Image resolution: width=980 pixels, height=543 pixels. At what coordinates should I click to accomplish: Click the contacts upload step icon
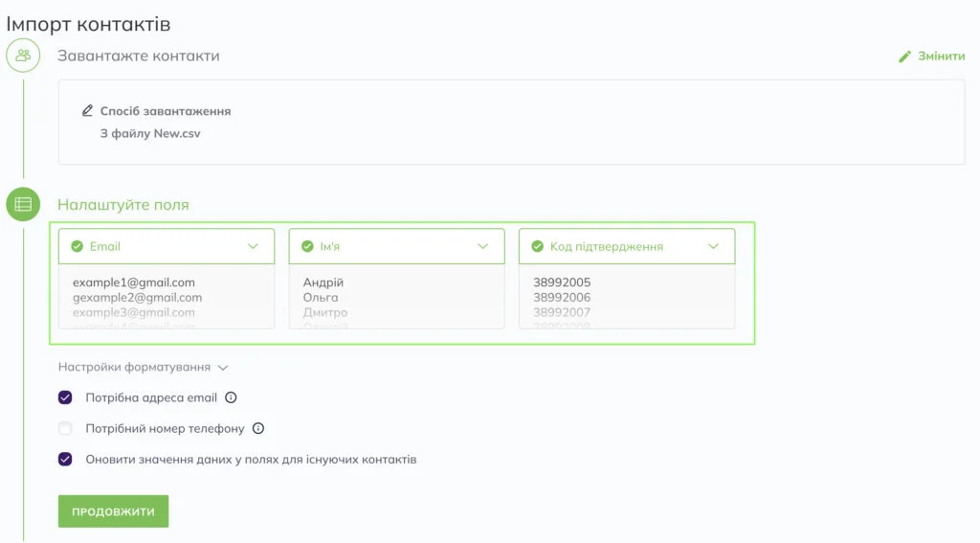click(x=23, y=55)
